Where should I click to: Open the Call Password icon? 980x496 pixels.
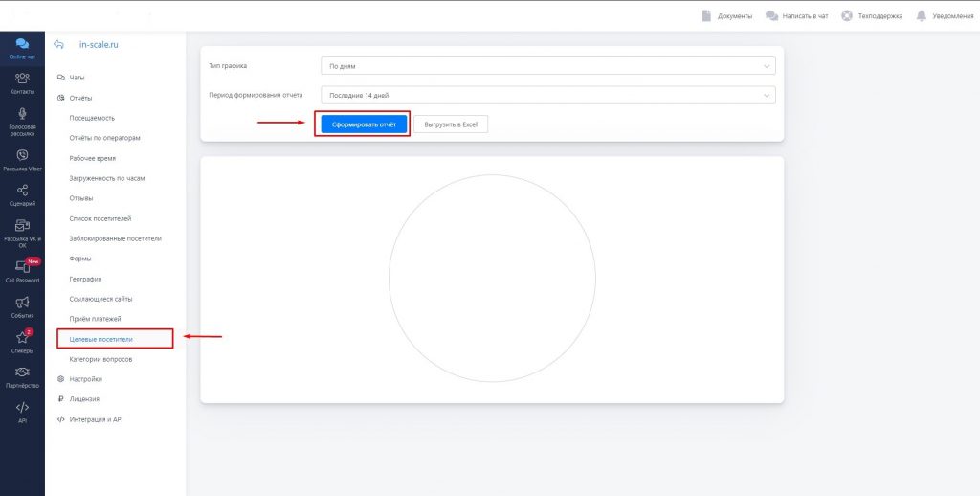(22, 267)
